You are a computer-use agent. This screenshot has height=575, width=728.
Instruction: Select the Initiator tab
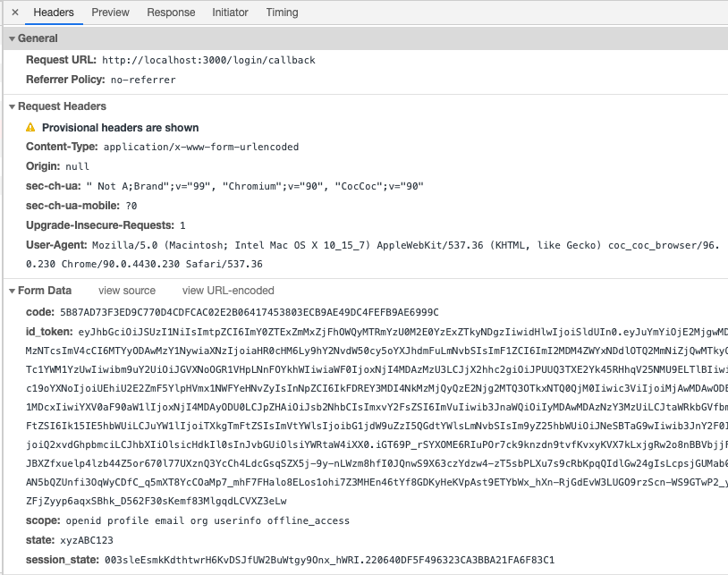coord(230,13)
